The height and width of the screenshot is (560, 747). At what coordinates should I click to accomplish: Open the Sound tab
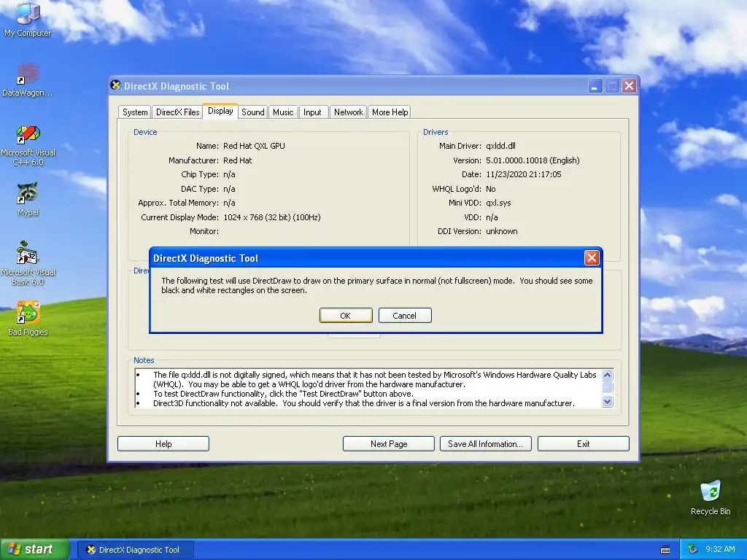pos(252,112)
